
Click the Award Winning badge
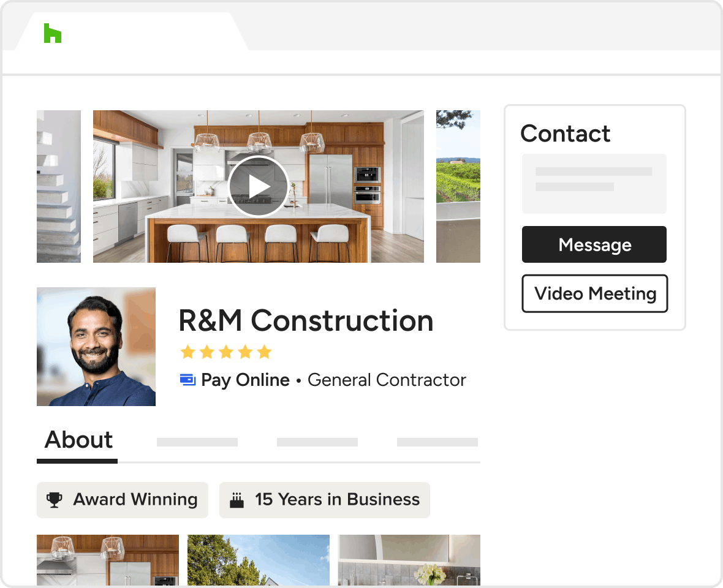tap(122, 500)
